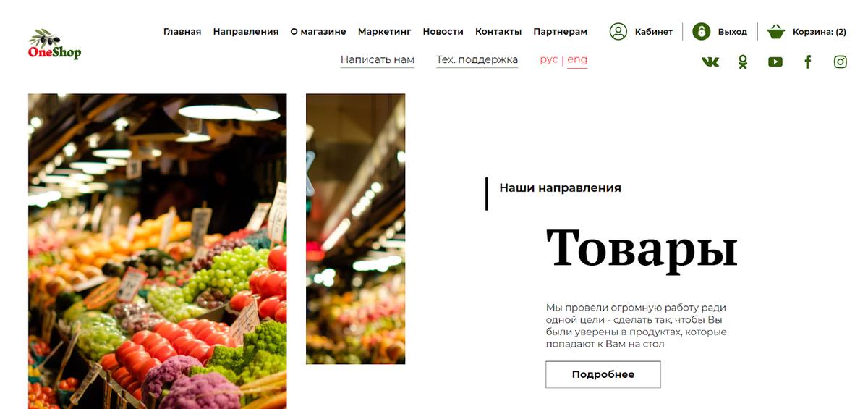Click the OneShop logo

(x=54, y=44)
